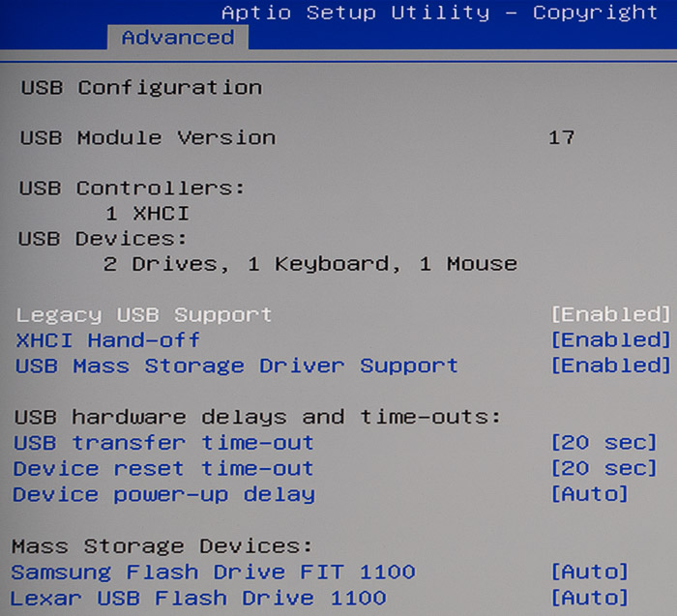Select the XHCI Hand-off setting label
677x616 pixels.
(108, 340)
